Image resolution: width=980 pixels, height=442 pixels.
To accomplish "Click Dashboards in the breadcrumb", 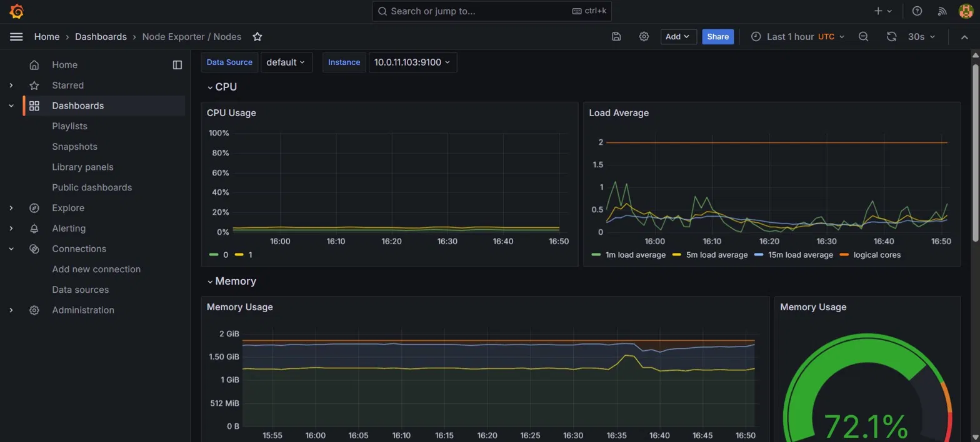I will tap(101, 37).
